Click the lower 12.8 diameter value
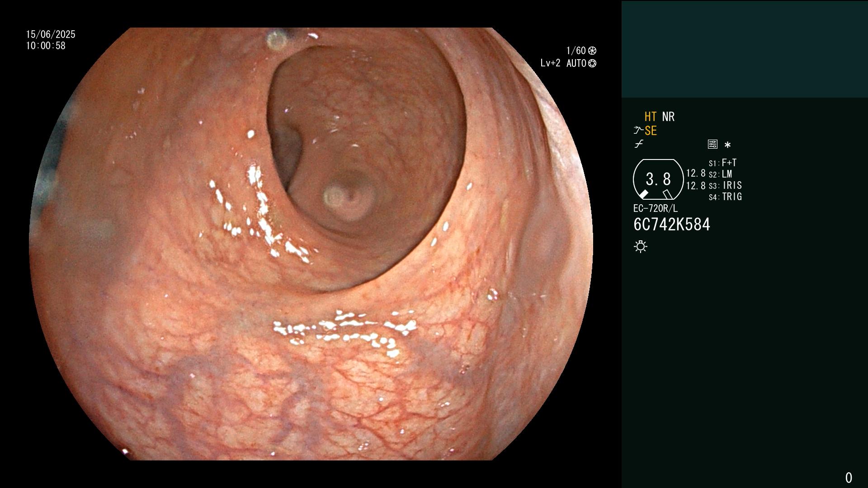Viewport: 868px width, 488px height. 696,185
